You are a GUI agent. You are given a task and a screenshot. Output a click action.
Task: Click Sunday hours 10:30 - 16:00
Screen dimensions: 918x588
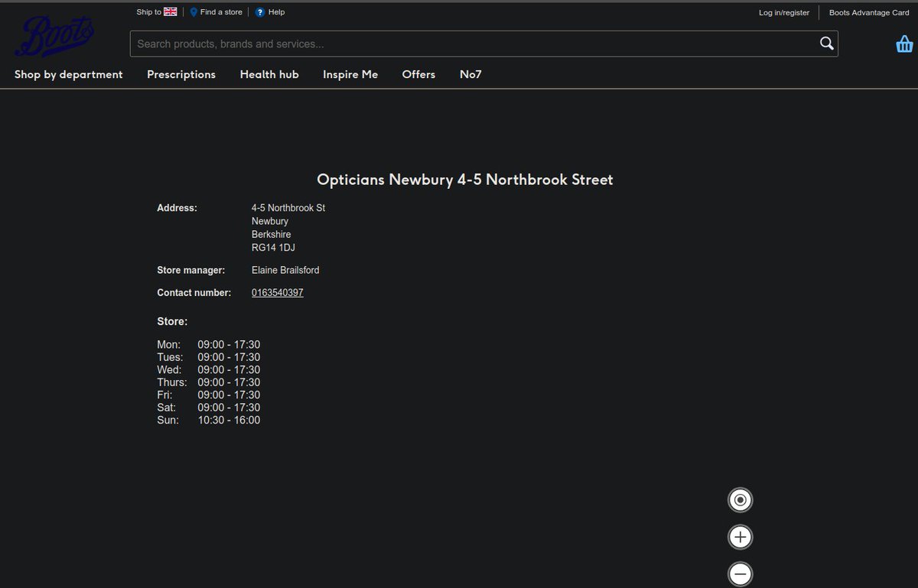[229, 421]
